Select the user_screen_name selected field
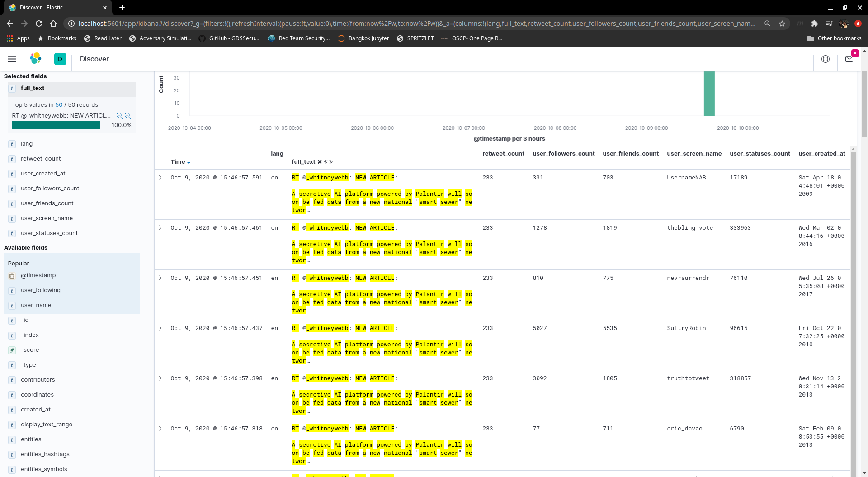This screenshot has width=868, height=477. (47, 218)
